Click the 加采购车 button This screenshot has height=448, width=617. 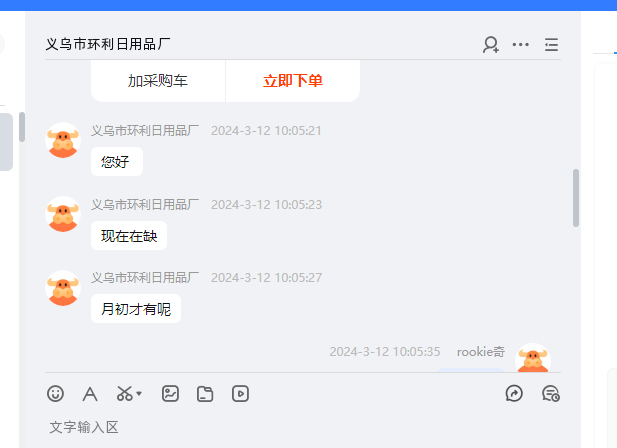click(158, 81)
